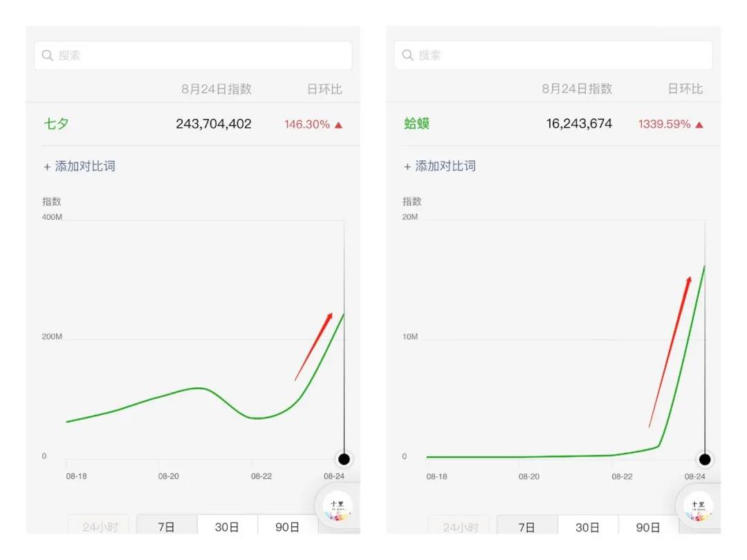Select the 7日 range in 七夕 panel

[x=166, y=527]
